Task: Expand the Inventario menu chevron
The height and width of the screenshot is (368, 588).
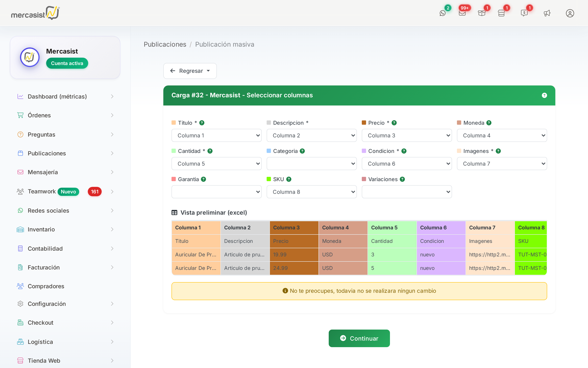Action: pos(112,230)
